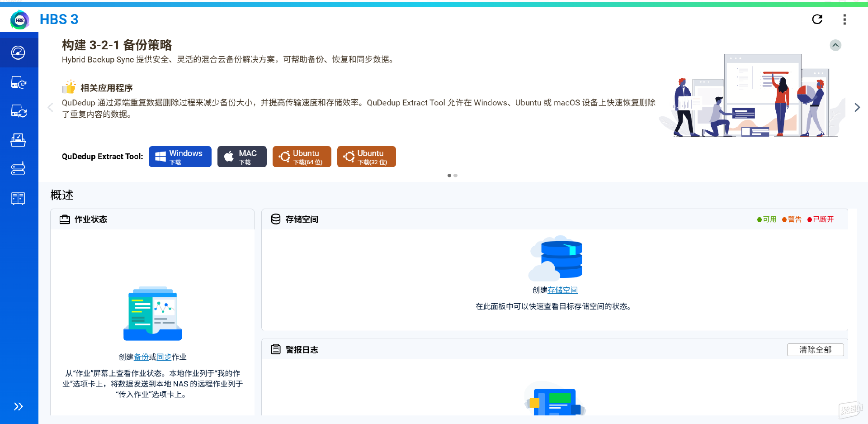Screen dimensions: 868x424
Task: Download Ubuntu 64-bit extract tool
Action: [302, 157]
